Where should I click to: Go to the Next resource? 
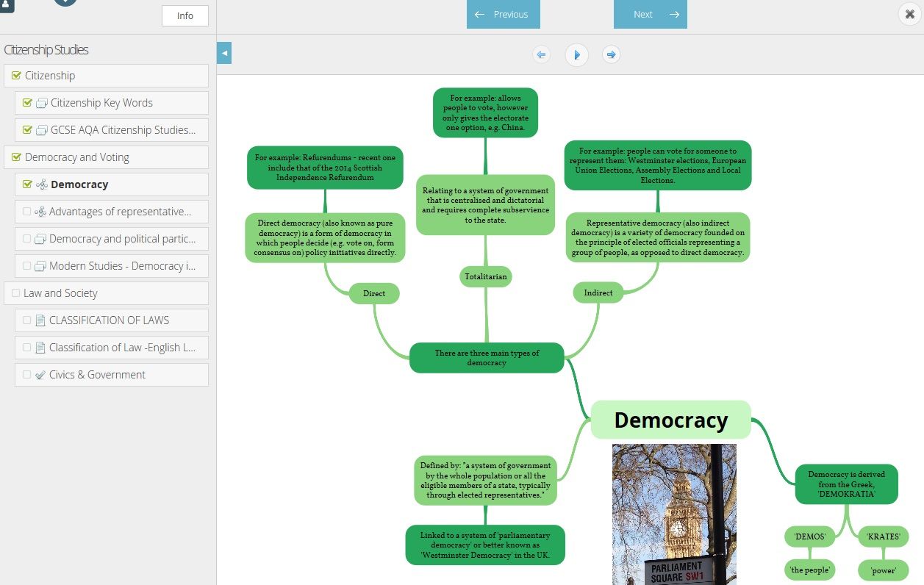pos(650,15)
